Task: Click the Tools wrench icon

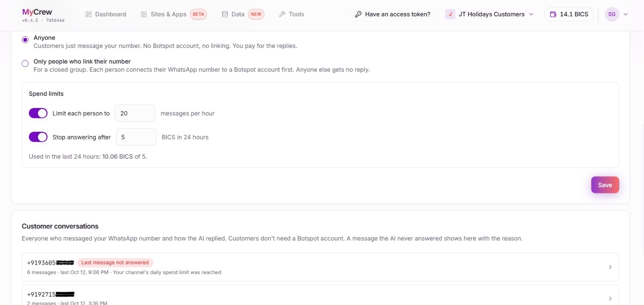Action: point(282,14)
